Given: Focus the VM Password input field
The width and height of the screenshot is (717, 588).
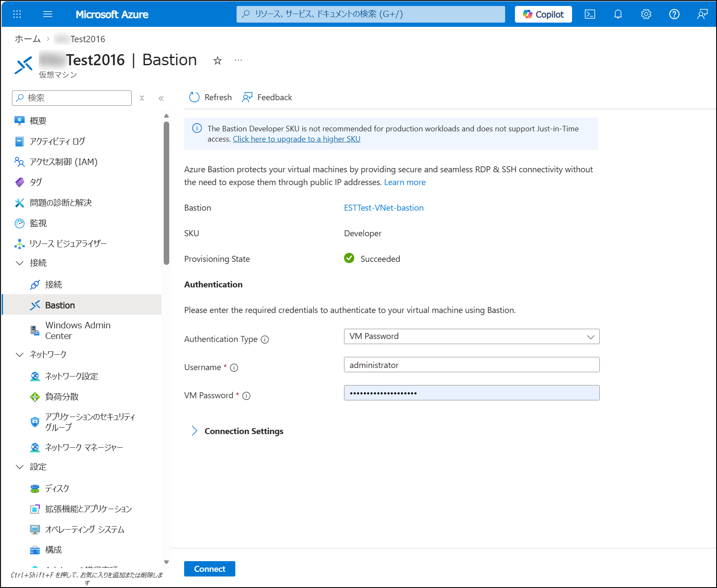Looking at the screenshot, I should [471, 393].
